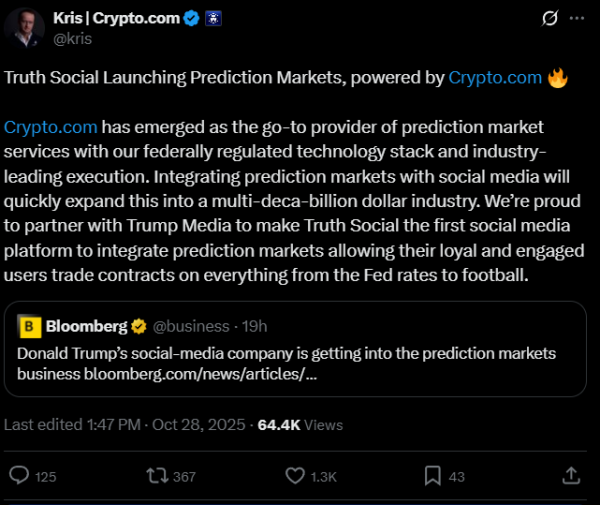This screenshot has height=505, width=600.
Task: Click the reply comment icon
Action: (x=19, y=476)
